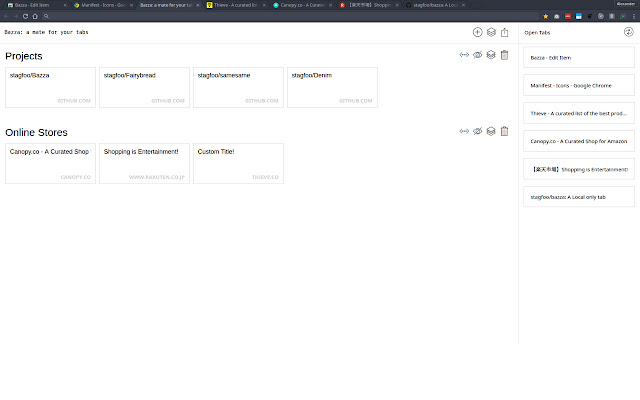Click the Projects group stacked layers icon
Viewport: 640px width, 400px height.
point(491,55)
